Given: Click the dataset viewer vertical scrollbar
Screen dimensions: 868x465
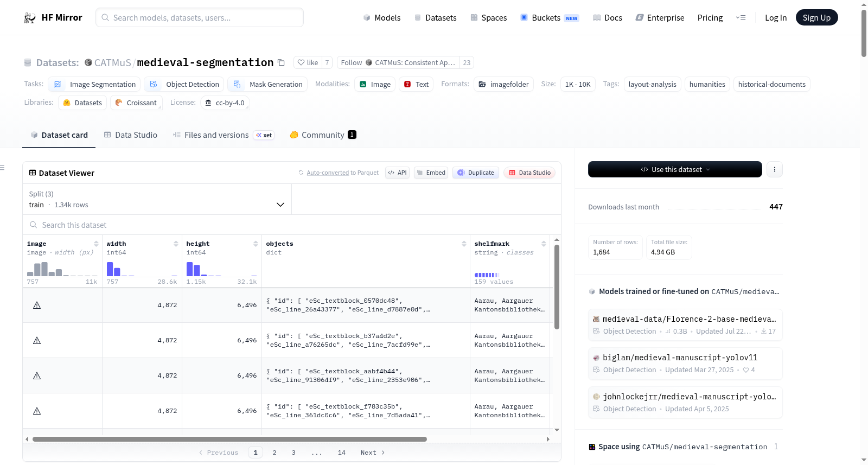Looking at the screenshot, I should [557, 287].
